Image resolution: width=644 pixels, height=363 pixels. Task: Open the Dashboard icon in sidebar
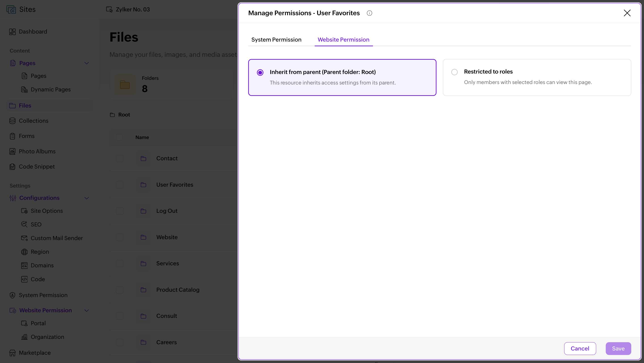pyautogui.click(x=12, y=32)
